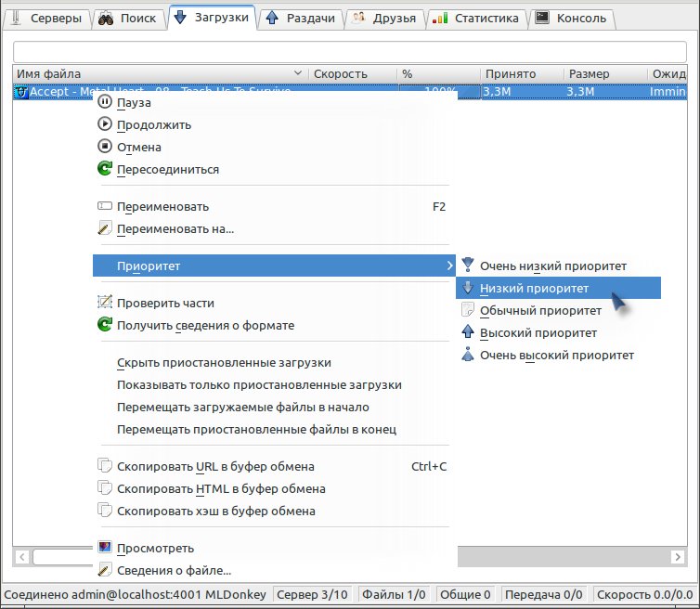Viewport: 700px width, 609px height.
Task: Set 'Очень высокий приоритет'
Action: (559, 355)
